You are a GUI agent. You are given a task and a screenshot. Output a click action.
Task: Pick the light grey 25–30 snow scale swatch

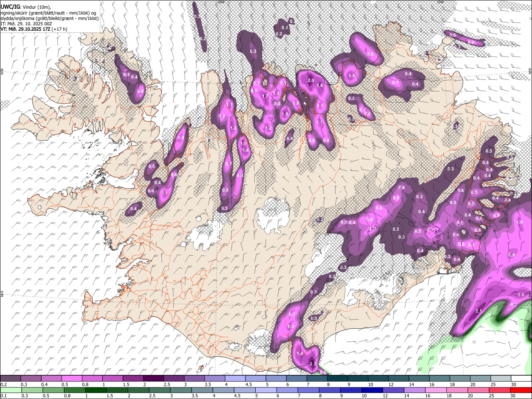(x=500, y=378)
